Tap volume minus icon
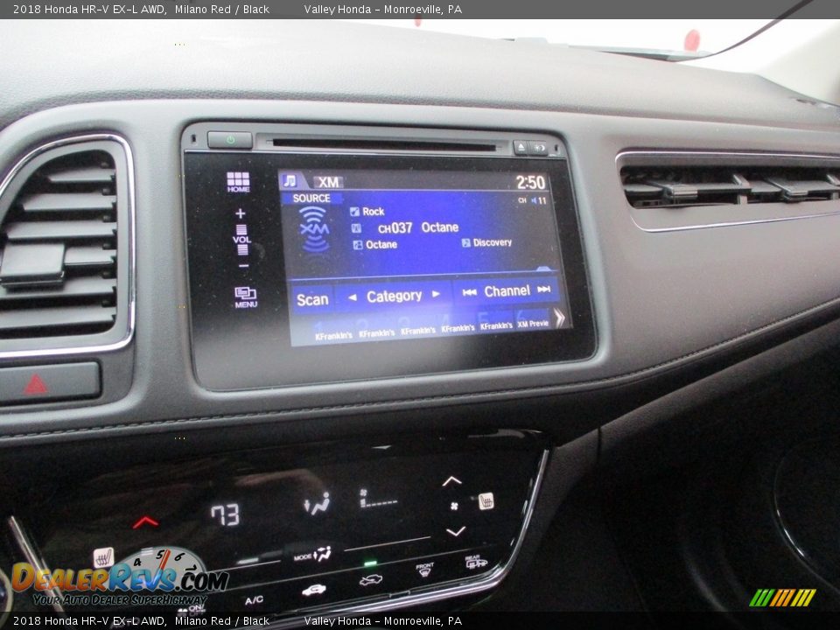Viewport: 840px width, 630px height. 244,266
